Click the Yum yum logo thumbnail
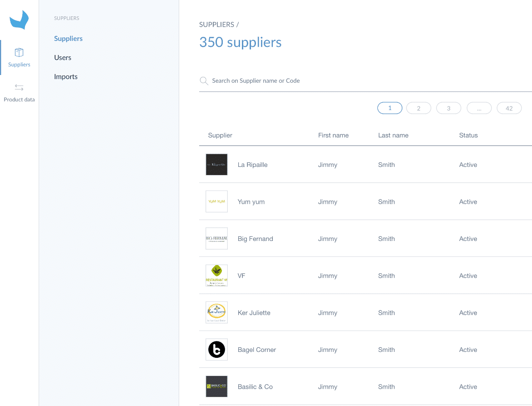The width and height of the screenshot is (532, 406). click(x=216, y=201)
